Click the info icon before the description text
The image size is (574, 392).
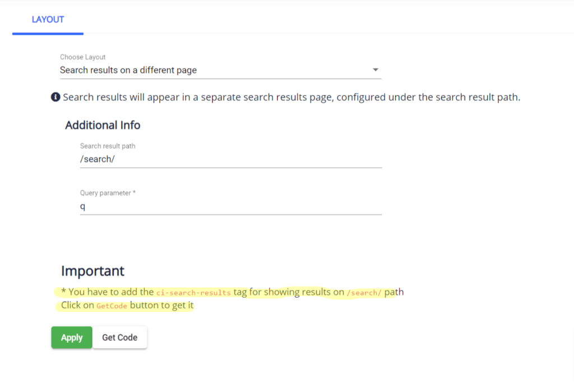[x=55, y=96]
